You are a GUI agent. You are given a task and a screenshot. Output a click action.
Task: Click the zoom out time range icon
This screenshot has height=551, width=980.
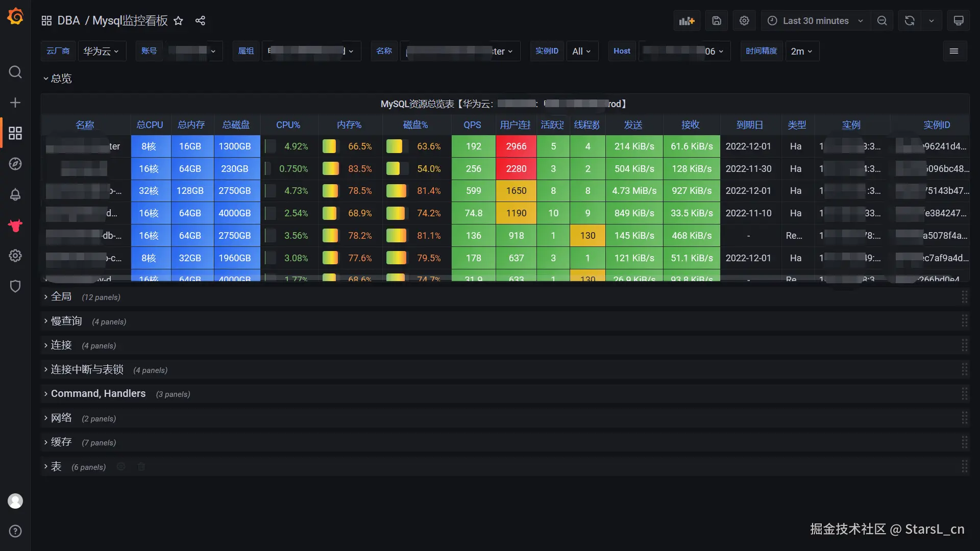(881, 21)
